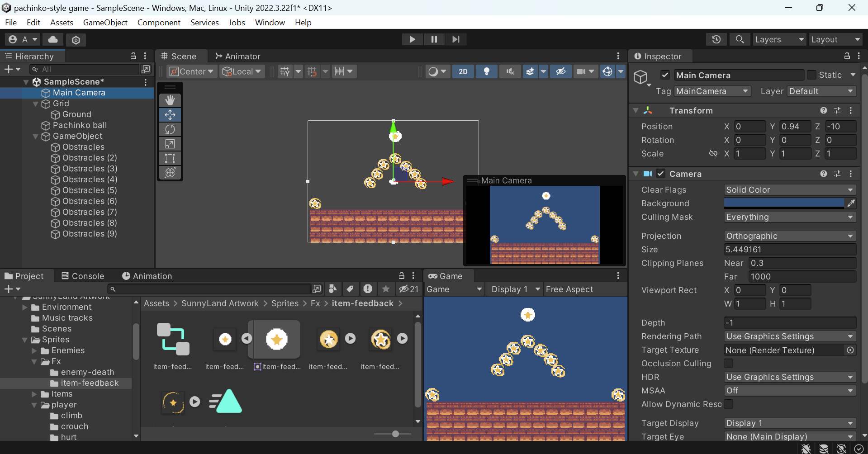Select Obstracles (5) in the Hierarchy
Screen dimensions: 868x454
[x=90, y=190]
